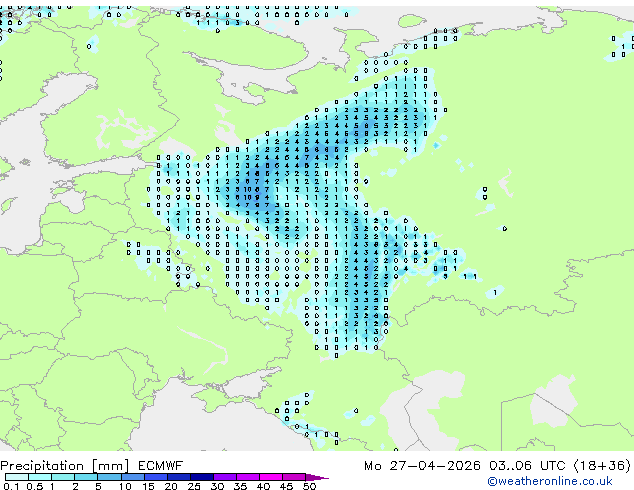Select the "[mm]" unit label in the title
Viewport: 634px width, 490px height.
coord(110,466)
